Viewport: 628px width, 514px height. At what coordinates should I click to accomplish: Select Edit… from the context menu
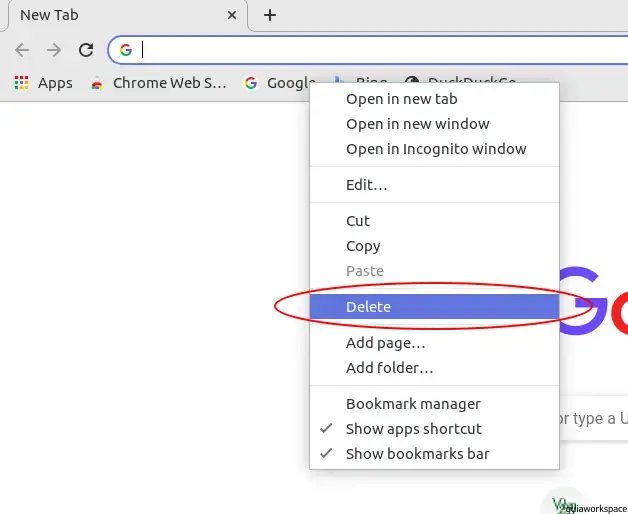[435, 185]
